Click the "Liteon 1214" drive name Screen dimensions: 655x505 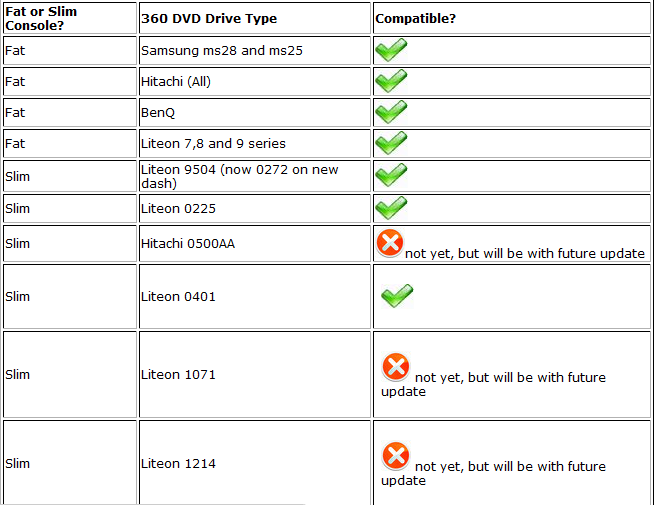click(x=178, y=464)
